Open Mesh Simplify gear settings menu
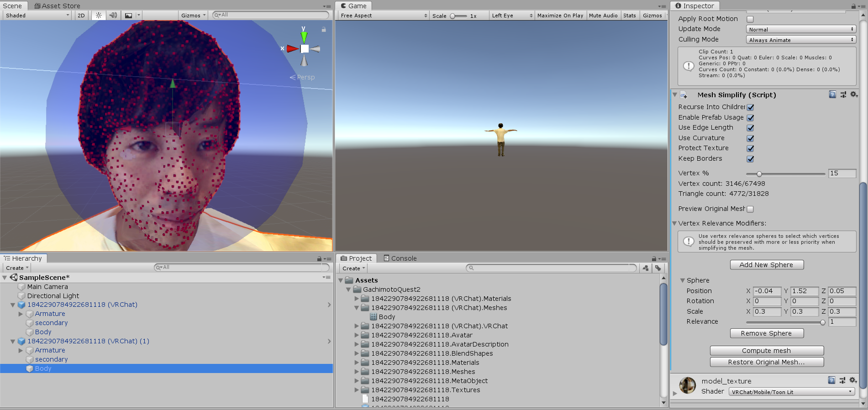The width and height of the screenshot is (868, 410). coord(853,95)
